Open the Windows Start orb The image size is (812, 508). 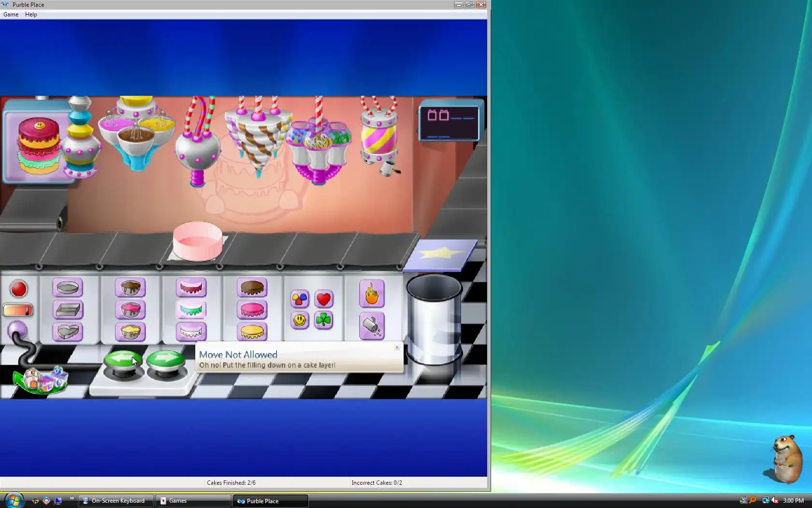pos(13,500)
